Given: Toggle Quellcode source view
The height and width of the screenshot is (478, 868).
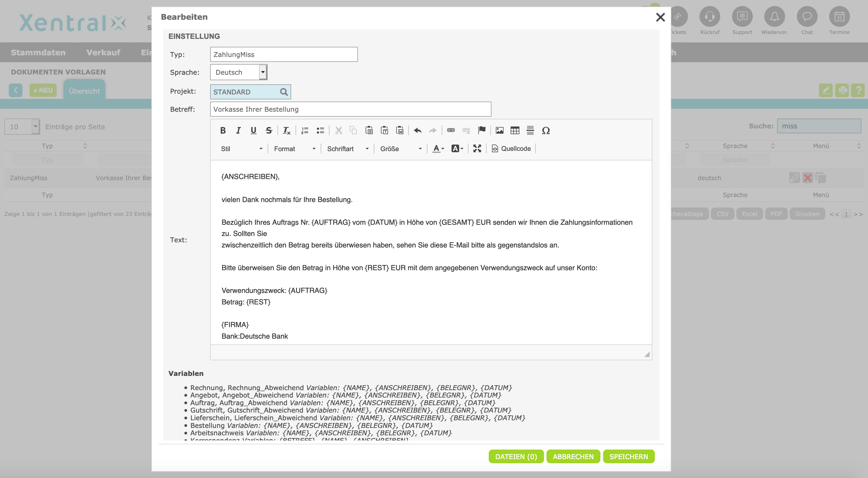Looking at the screenshot, I should pos(511,149).
